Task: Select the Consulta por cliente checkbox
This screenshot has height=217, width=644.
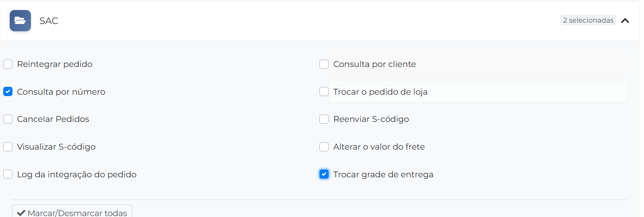Action: point(324,64)
